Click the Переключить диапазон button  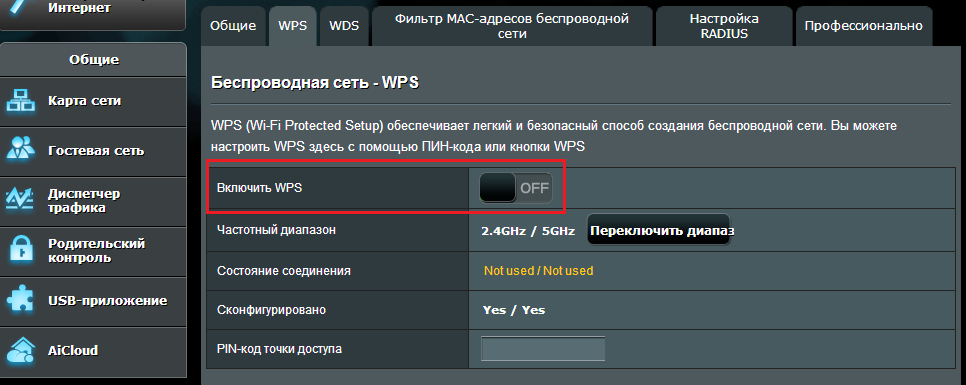pos(659,230)
